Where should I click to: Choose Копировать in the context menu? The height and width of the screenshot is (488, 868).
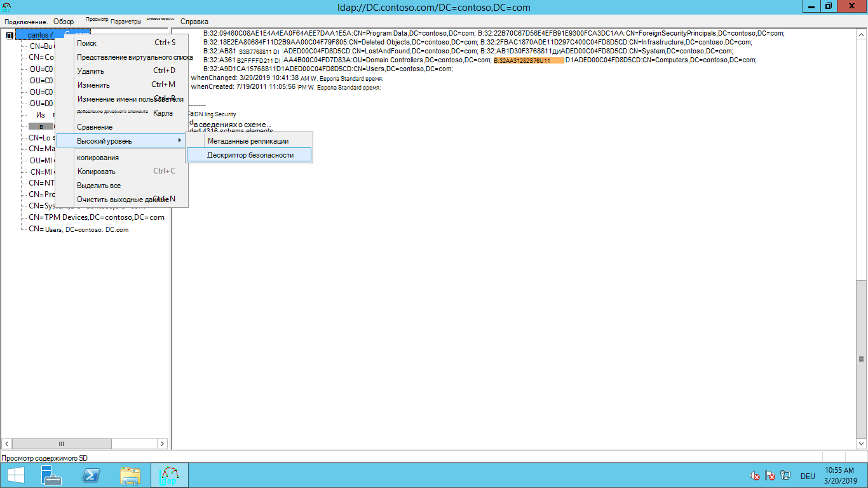coord(122,171)
